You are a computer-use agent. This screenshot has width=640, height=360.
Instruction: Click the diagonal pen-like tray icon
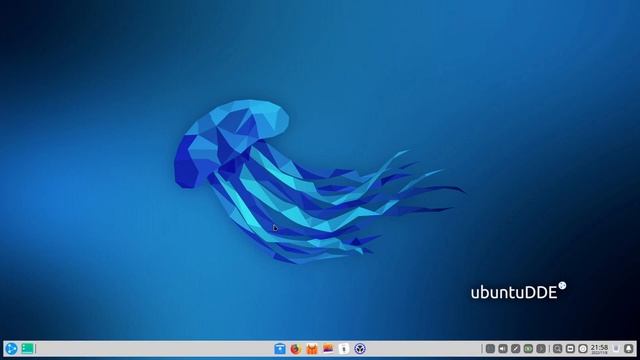(516, 349)
